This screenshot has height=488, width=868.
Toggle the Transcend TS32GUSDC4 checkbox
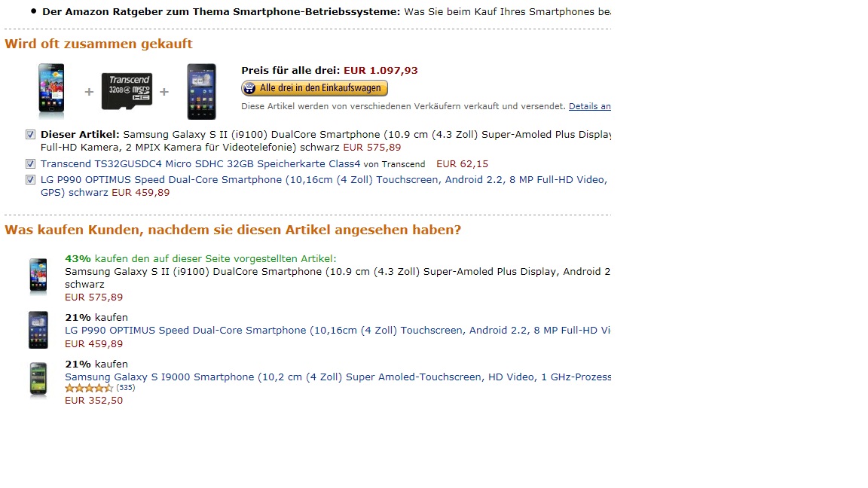click(x=30, y=163)
